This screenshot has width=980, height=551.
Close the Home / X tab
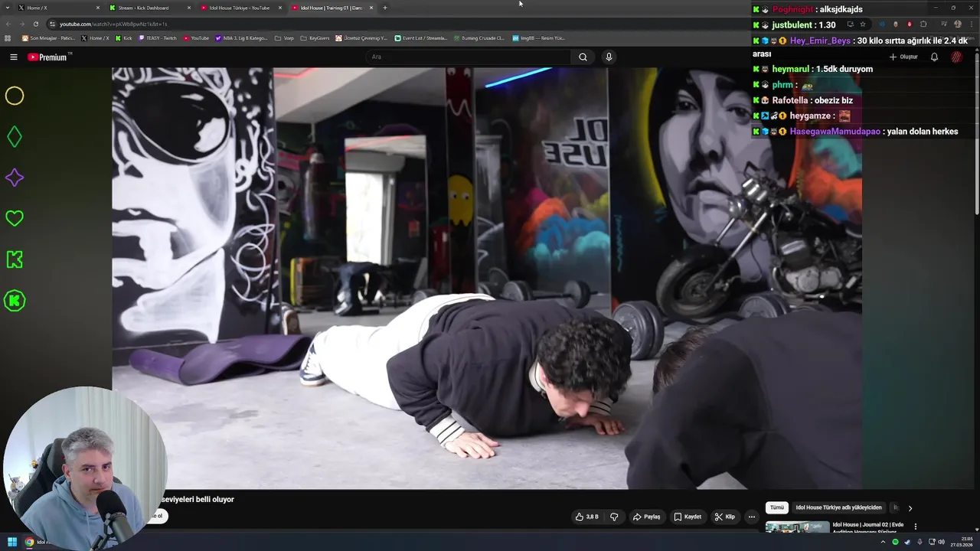(x=98, y=8)
